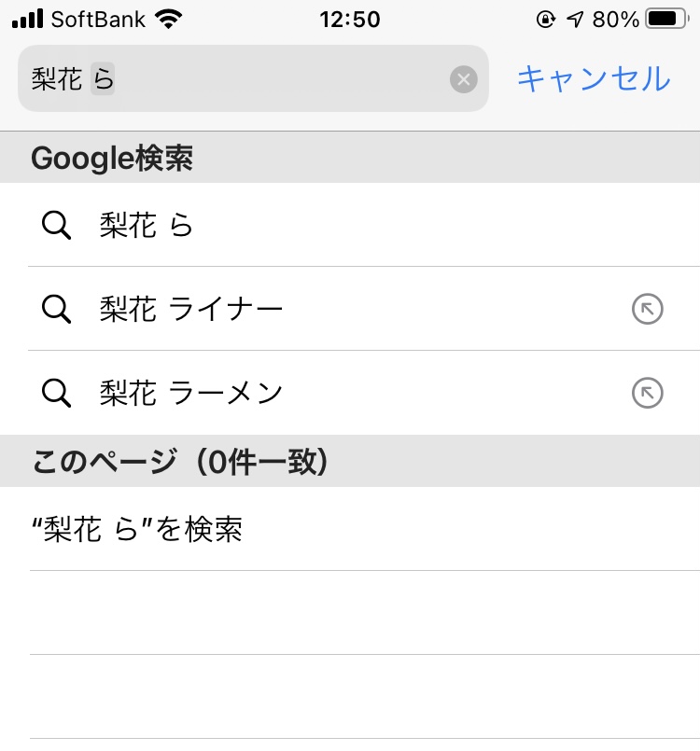The height and width of the screenshot is (751, 700).
Task: Tap the 12:50 clock in status bar
Action: [349, 19]
